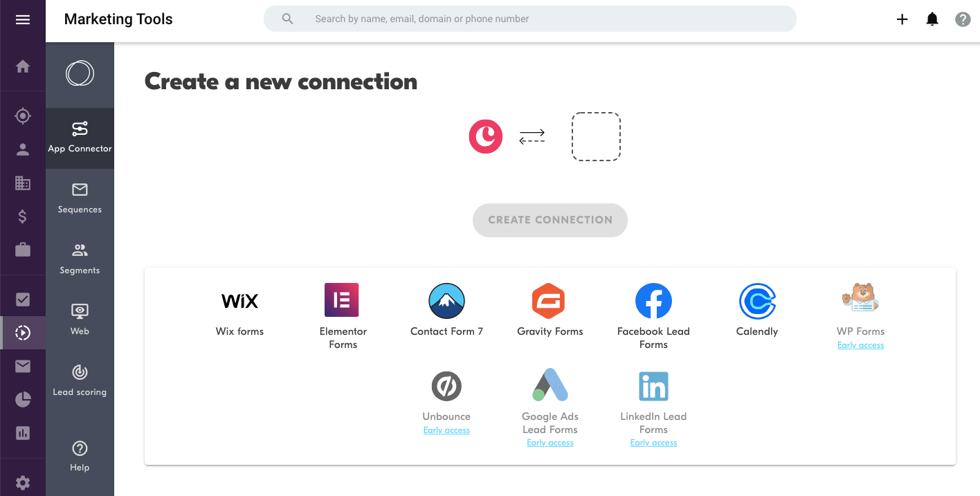Open the Deals dollar icon
This screenshot has height=496, width=980.
(23, 217)
